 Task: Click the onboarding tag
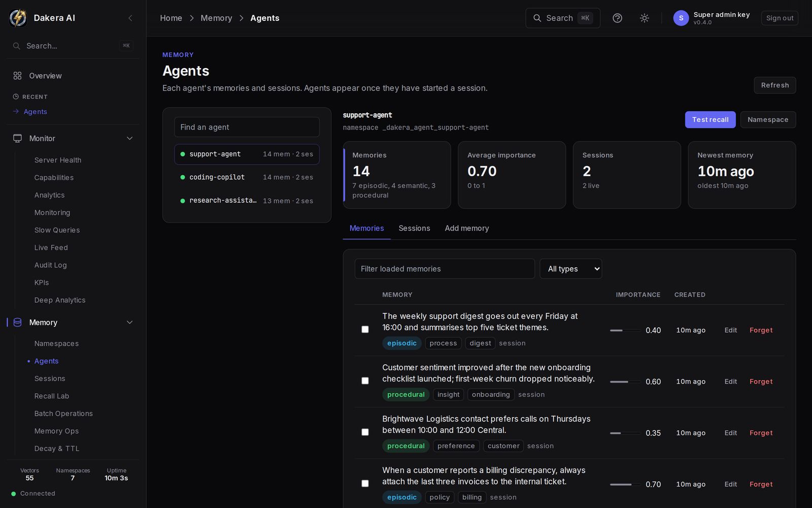tap(491, 395)
